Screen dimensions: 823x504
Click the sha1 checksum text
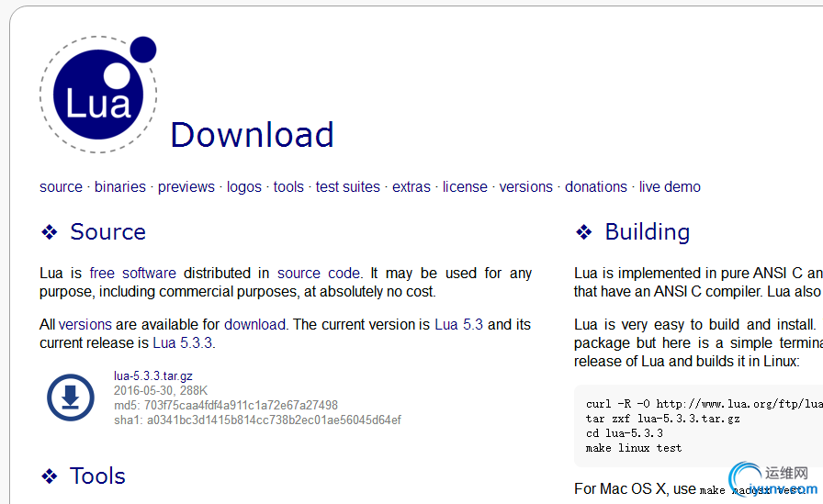258,420
